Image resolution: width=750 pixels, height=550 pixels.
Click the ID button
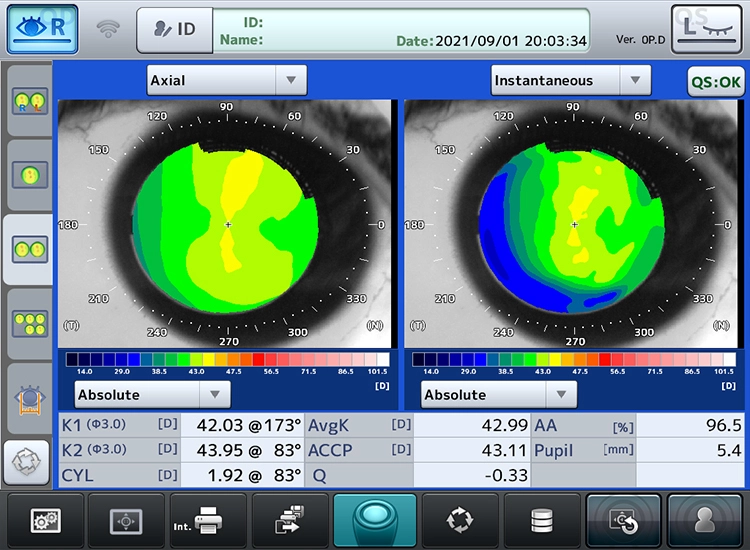click(174, 29)
